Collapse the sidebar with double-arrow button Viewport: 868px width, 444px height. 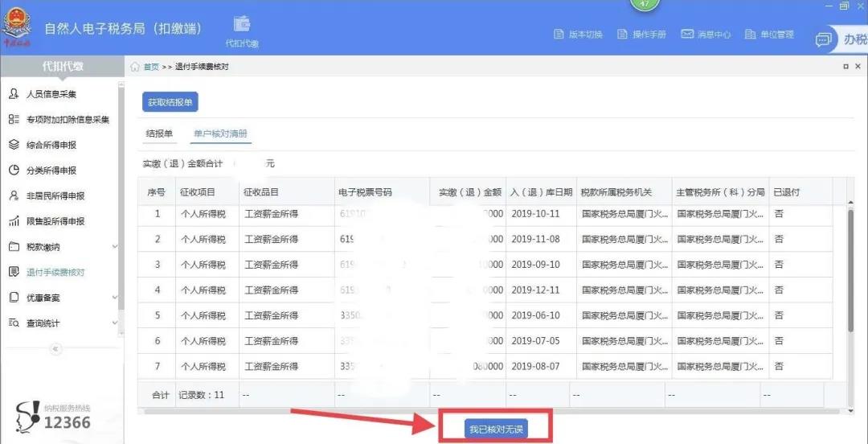(55, 349)
